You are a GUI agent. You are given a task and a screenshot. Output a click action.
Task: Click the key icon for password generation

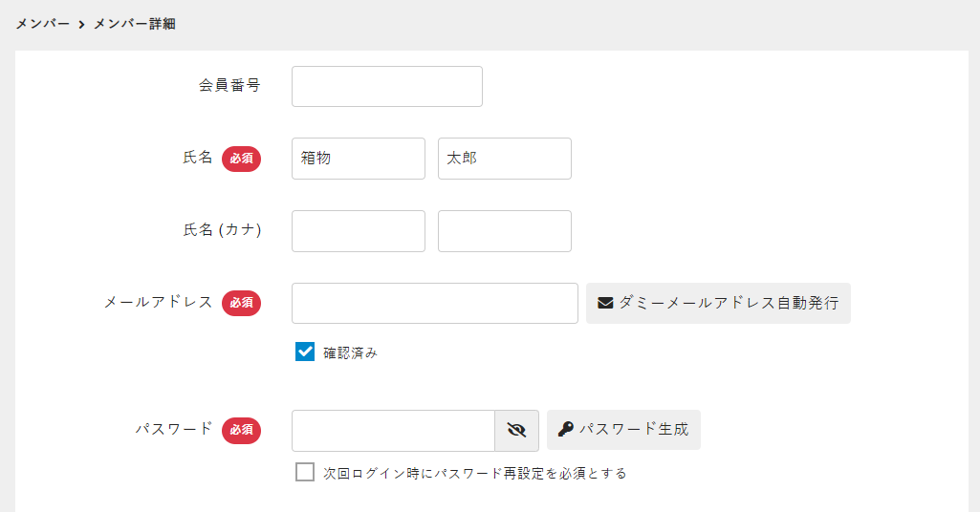pyautogui.click(x=566, y=430)
